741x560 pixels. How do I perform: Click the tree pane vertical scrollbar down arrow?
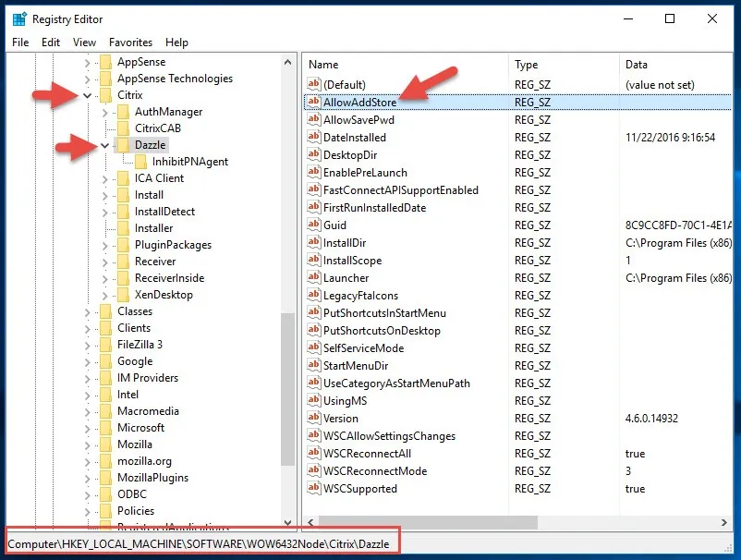point(287,521)
